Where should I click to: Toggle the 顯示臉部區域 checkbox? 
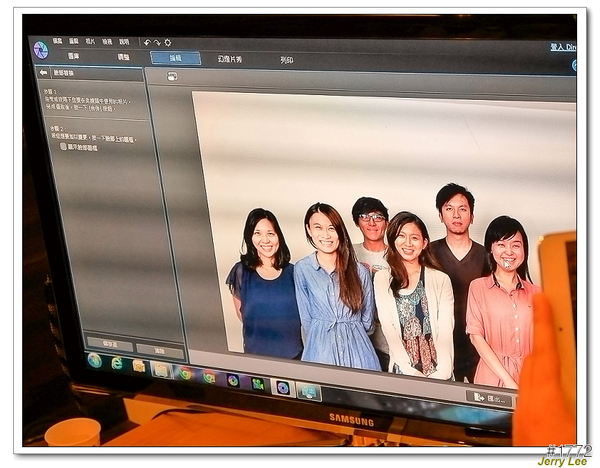point(64,146)
